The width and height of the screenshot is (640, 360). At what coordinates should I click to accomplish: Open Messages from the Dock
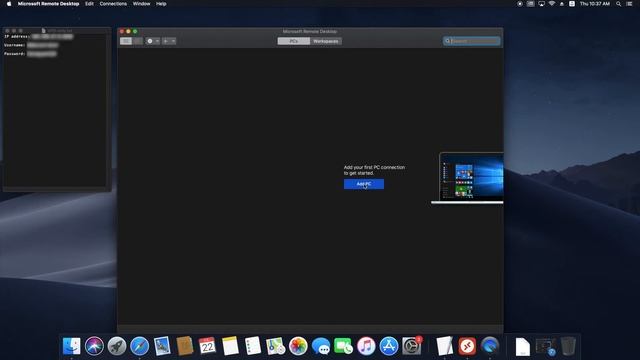pyautogui.click(x=321, y=346)
